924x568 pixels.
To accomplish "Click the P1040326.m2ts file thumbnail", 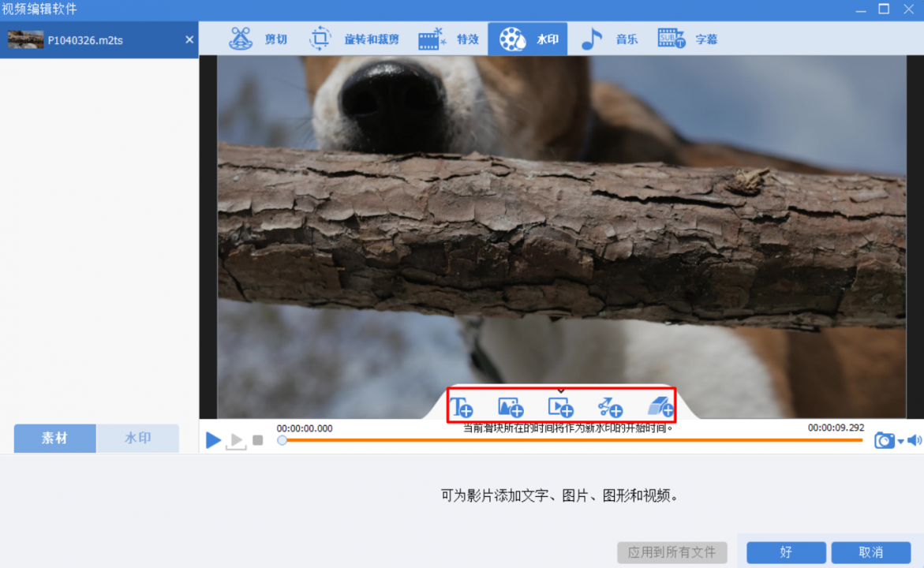I will (25, 39).
